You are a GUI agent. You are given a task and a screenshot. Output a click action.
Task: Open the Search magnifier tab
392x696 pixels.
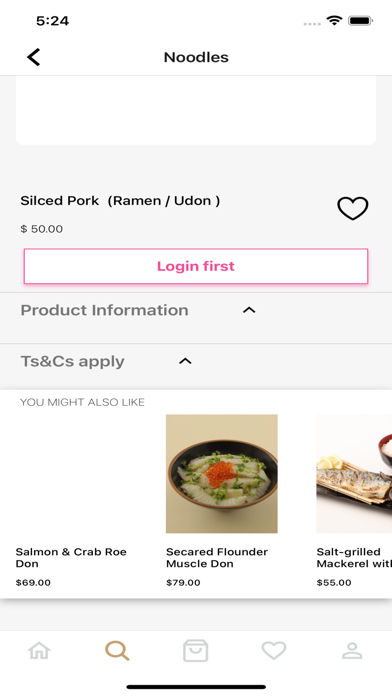[117, 651]
